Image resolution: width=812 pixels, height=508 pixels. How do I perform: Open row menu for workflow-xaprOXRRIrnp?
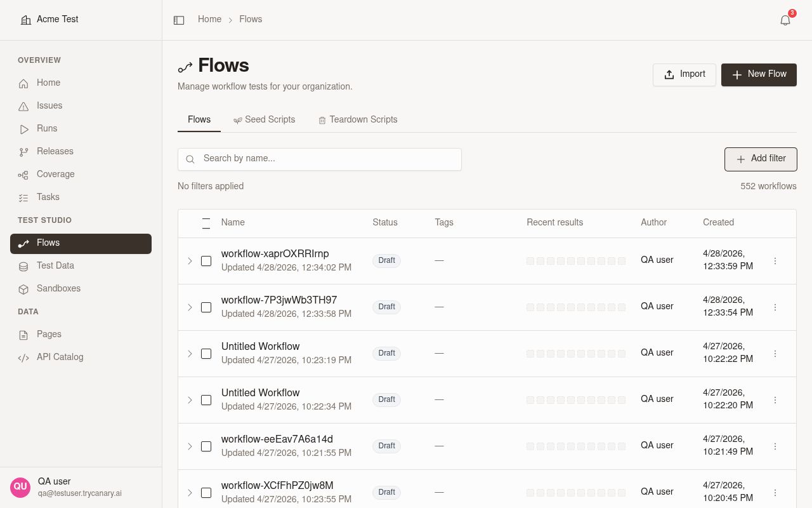(775, 261)
